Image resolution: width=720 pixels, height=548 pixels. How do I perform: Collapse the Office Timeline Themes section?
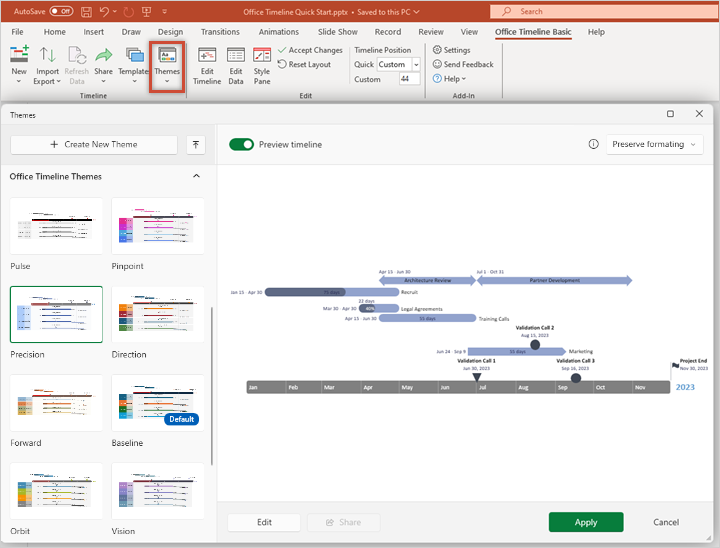(196, 176)
